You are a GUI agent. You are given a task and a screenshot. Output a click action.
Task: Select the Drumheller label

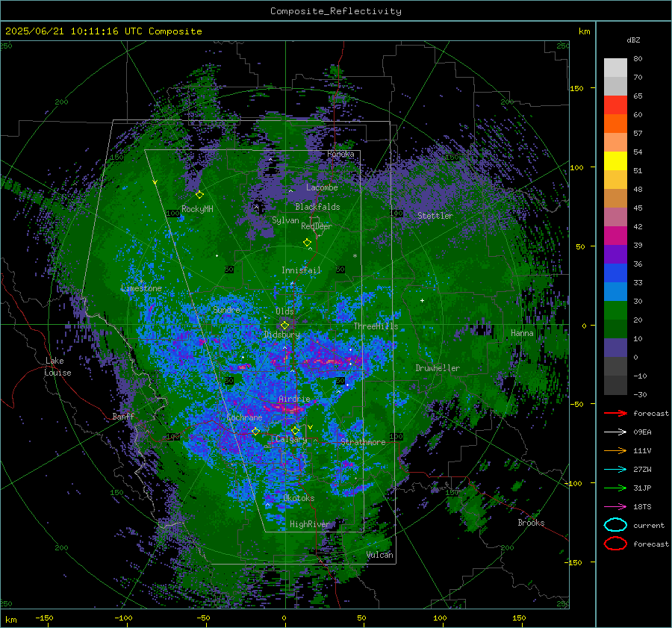438,368
